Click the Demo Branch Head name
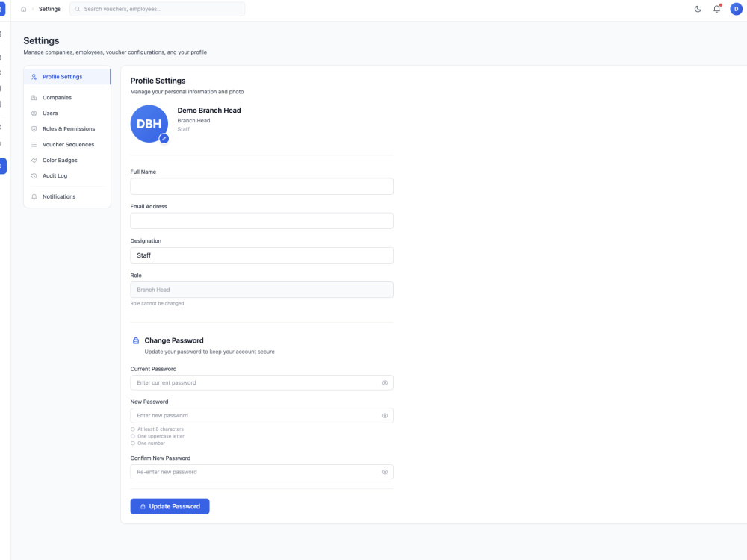The width and height of the screenshot is (747, 560). click(209, 111)
